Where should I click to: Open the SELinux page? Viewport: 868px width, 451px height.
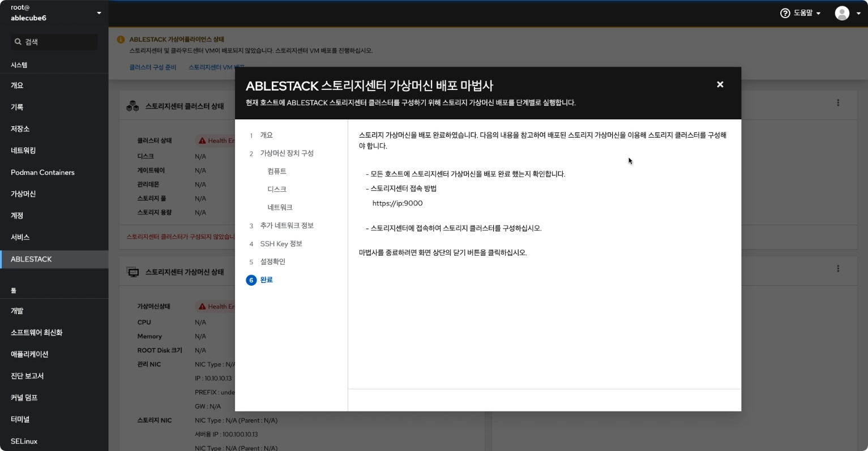pyautogui.click(x=54, y=441)
